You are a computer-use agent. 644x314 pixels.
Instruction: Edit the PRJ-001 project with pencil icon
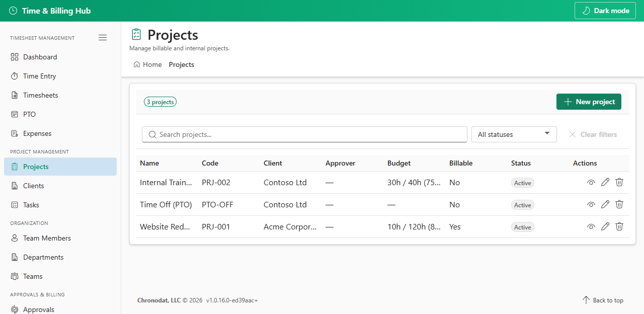[605, 226]
